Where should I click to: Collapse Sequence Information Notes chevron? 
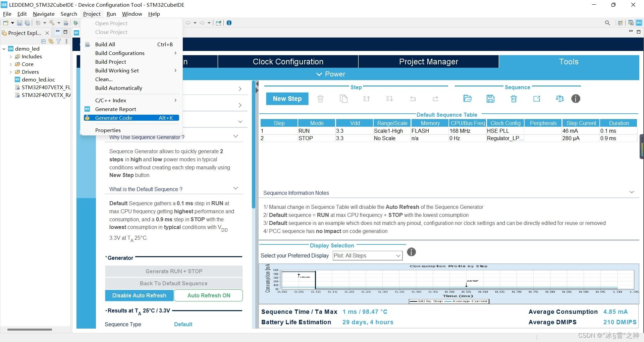[x=632, y=192]
